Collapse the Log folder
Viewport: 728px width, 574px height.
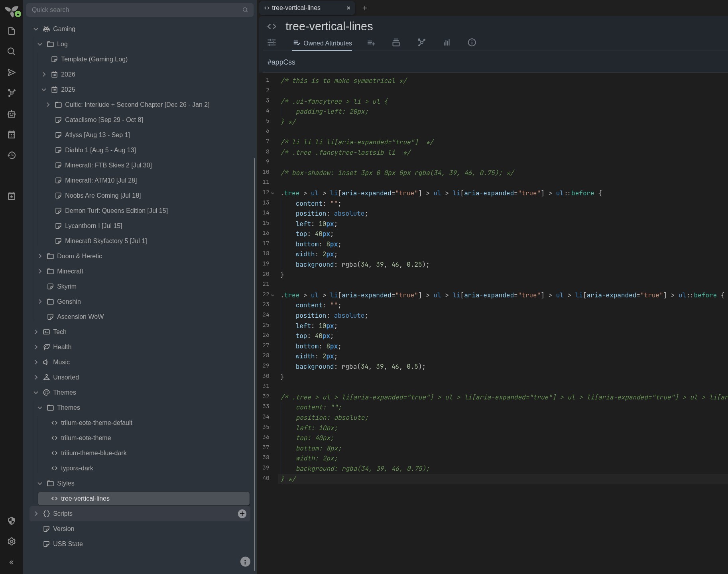point(40,44)
